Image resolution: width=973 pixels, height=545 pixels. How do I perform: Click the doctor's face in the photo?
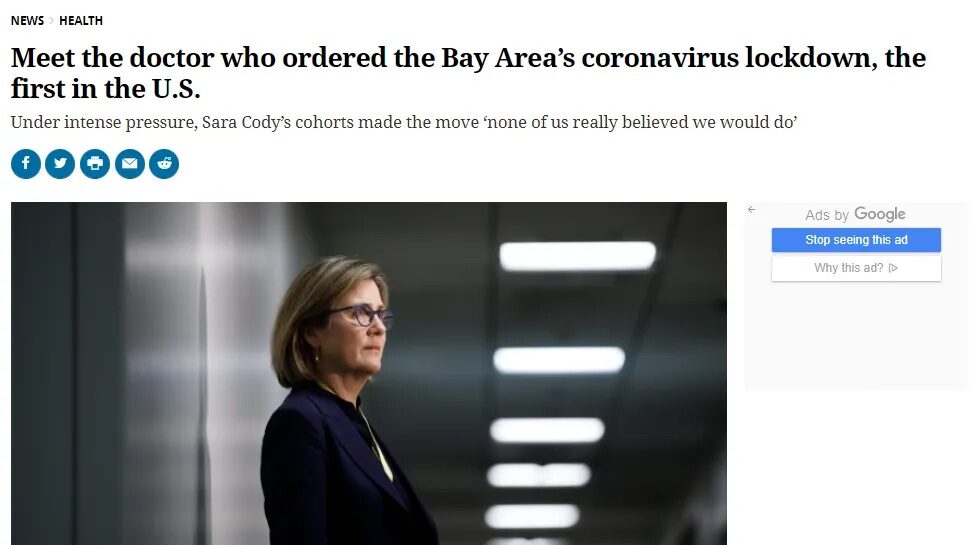coord(357,332)
